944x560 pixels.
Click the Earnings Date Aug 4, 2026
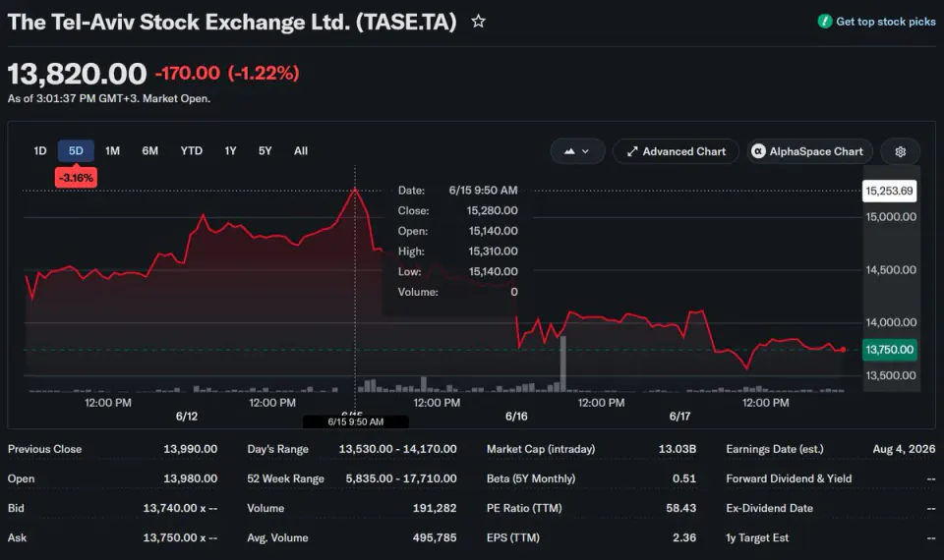coord(904,449)
